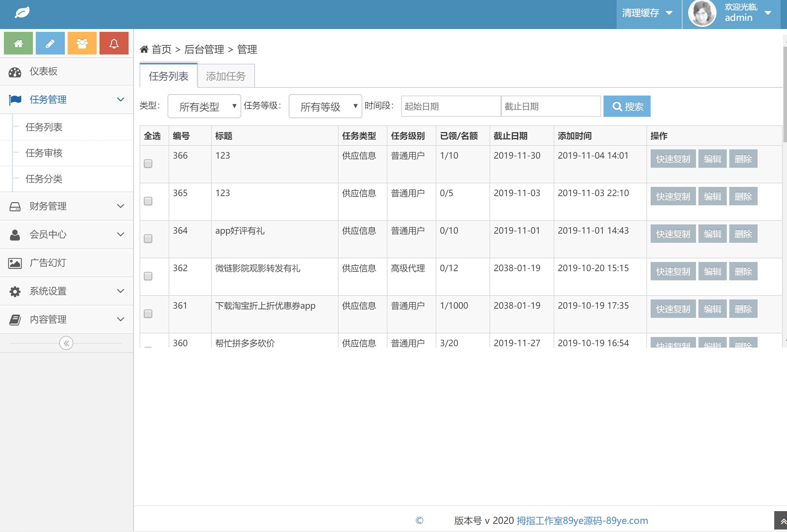Viewport: 787px width, 532px height.
Task: Click 后台管理 in the breadcrumb
Action: (204, 49)
